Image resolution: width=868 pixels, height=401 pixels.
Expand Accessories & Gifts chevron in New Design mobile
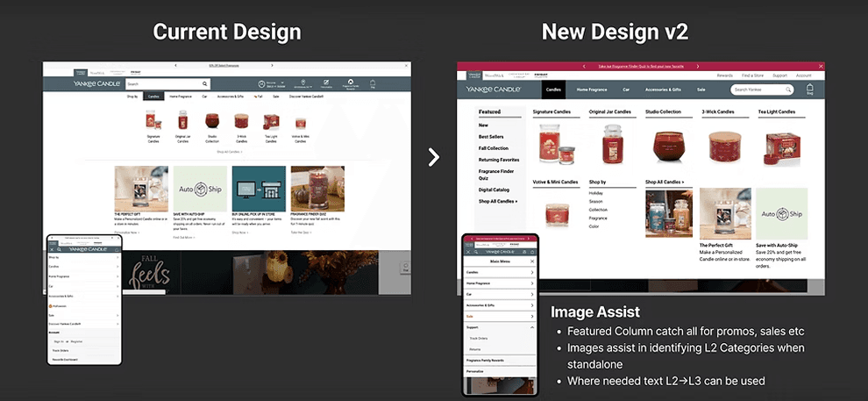(532, 305)
